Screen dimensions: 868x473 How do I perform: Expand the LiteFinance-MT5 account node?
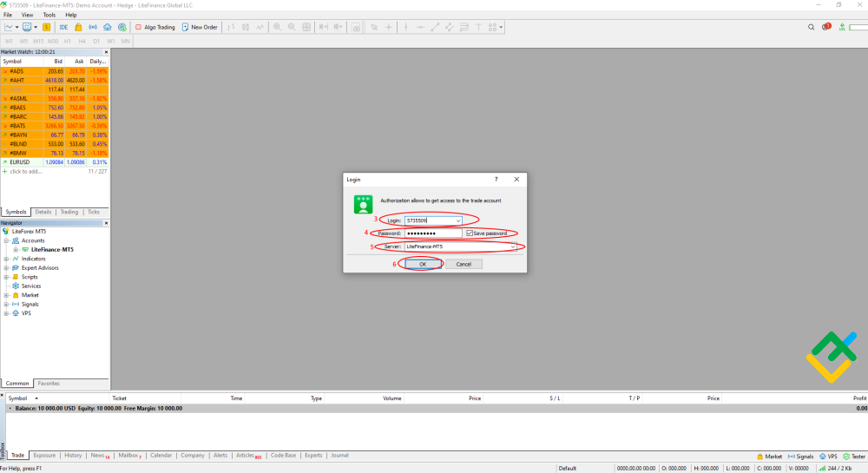16,249
